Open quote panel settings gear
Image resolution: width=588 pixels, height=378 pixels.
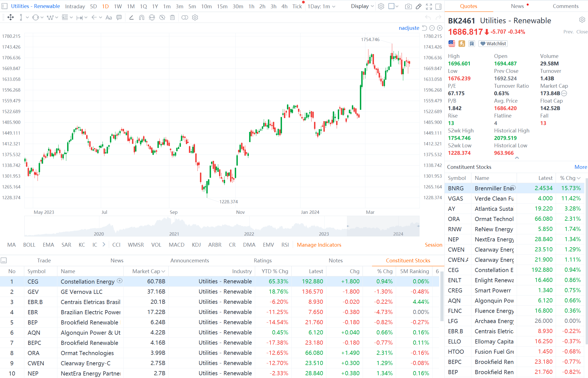[582, 20]
